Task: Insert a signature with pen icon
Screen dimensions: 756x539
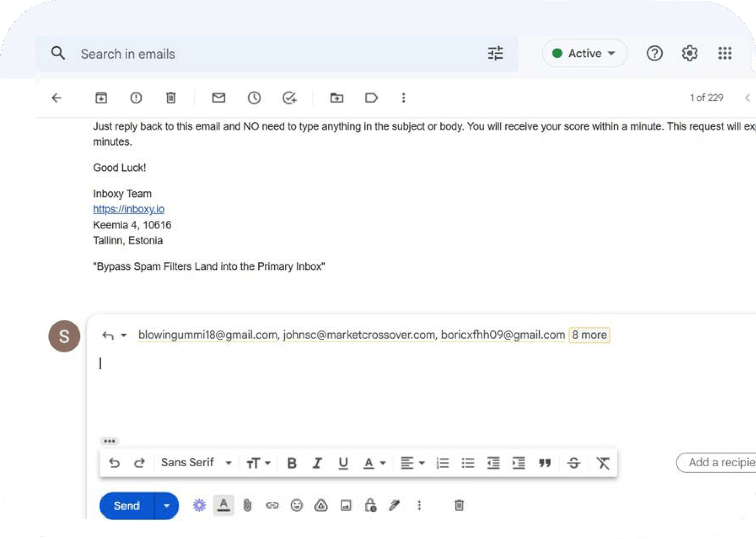Action: pyautogui.click(x=395, y=505)
